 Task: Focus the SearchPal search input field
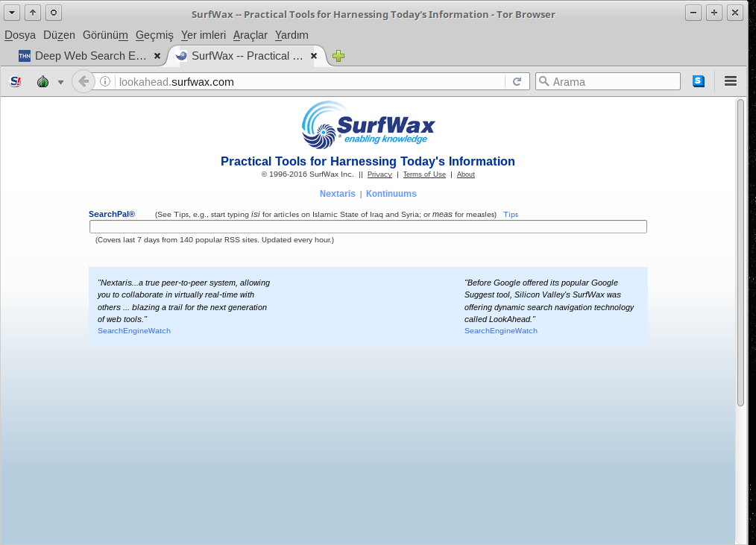point(368,227)
